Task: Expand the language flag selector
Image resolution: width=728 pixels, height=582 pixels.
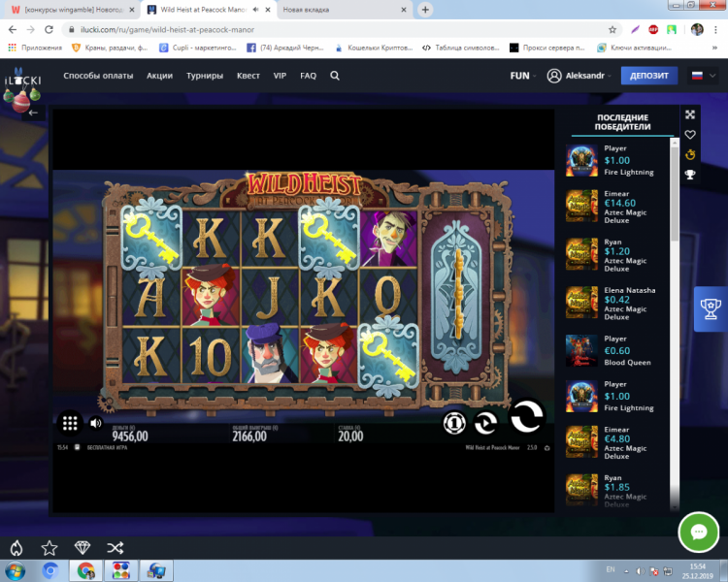Action: click(x=700, y=76)
